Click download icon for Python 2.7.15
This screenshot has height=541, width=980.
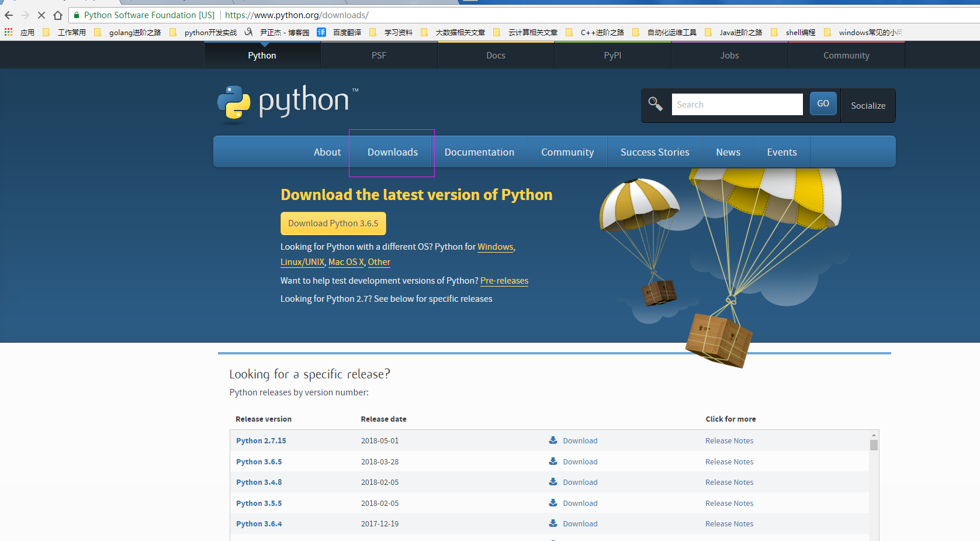(553, 440)
